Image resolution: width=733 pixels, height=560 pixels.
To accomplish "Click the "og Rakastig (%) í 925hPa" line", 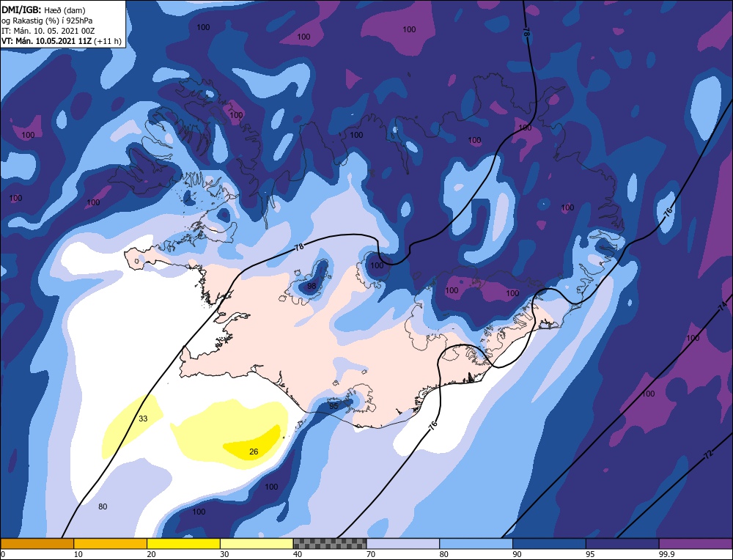I will click(x=47, y=21).
